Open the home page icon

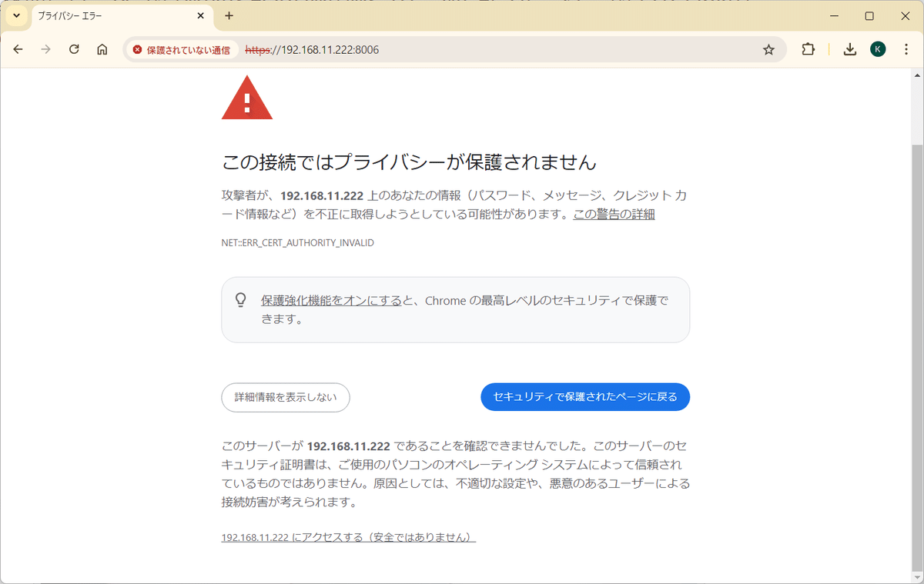[102, 49]
